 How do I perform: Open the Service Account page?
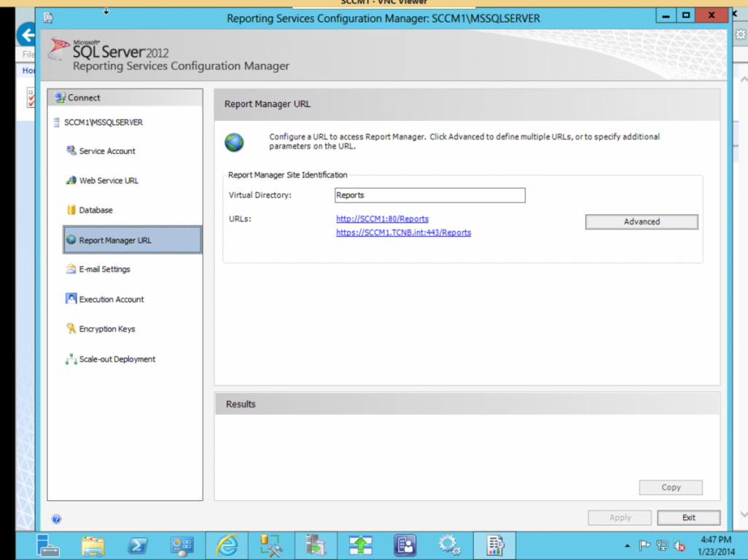click(107, 151)
